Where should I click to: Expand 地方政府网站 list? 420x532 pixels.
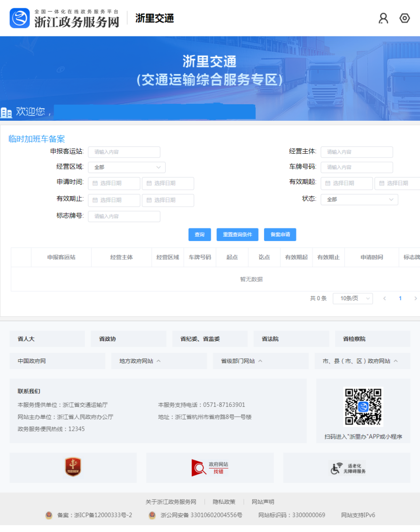click(159, 361)
